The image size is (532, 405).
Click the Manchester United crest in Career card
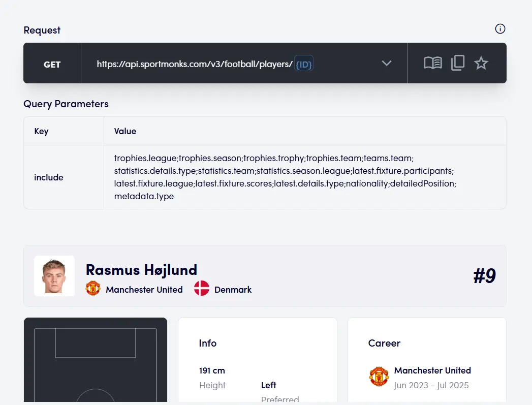click(379, 377)
